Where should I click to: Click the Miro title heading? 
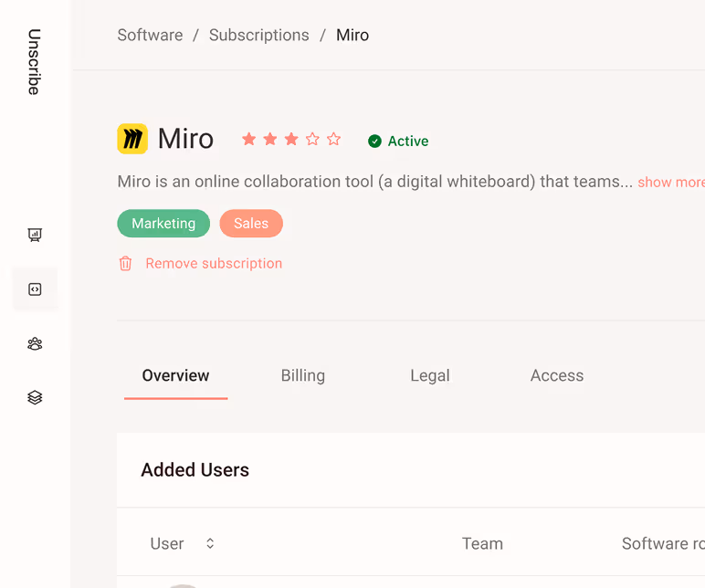(185, 139)
